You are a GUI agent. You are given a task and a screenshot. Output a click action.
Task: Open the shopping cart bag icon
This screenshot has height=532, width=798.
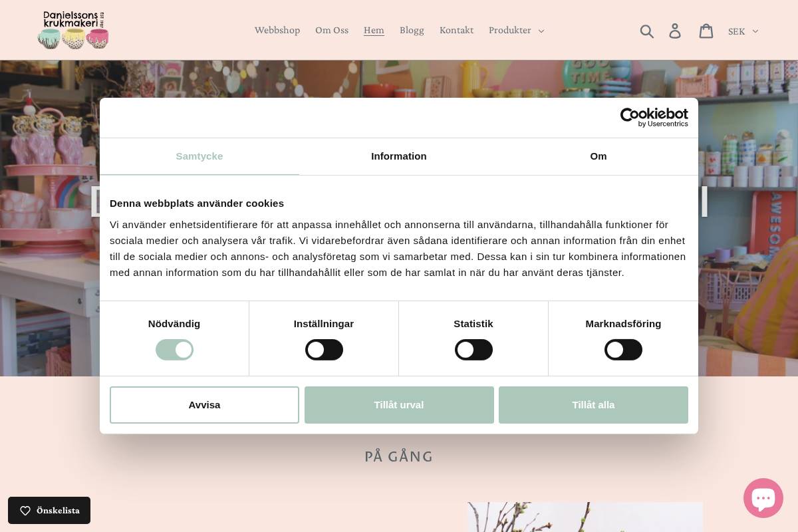(706, 31)
